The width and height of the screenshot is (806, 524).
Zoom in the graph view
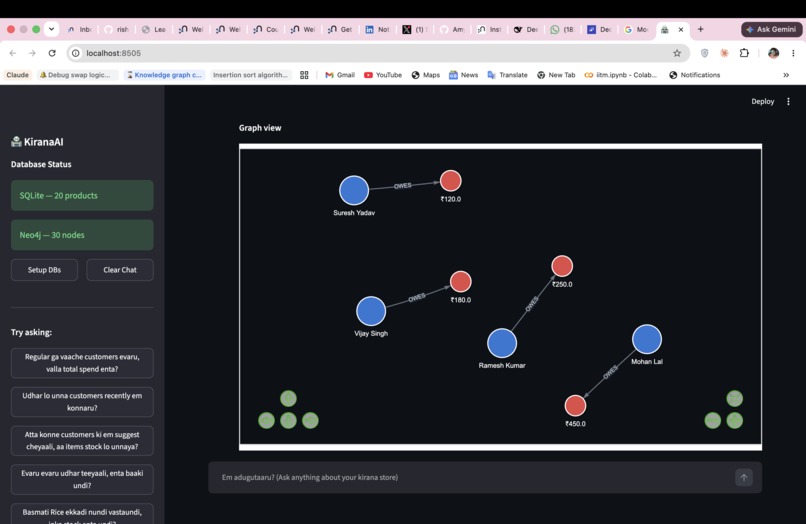click(x=735, y=420)
